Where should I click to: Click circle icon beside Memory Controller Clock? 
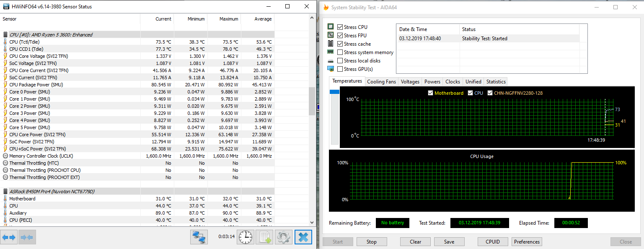5,156
